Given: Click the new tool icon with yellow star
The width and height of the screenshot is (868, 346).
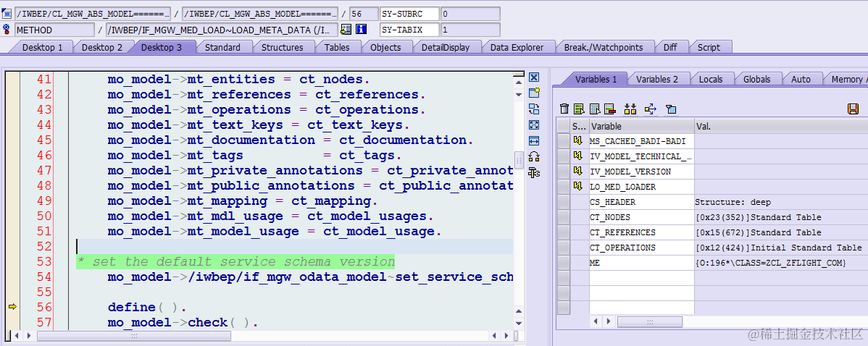Looking at the screenshot, I should [x=534, y=93].
